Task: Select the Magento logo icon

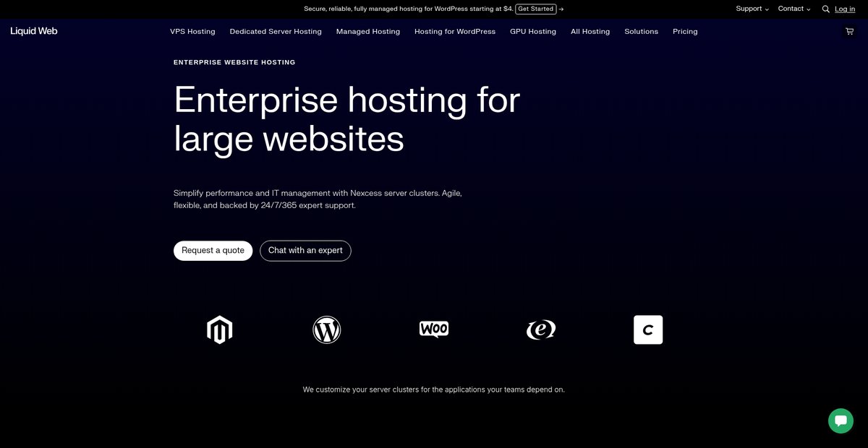Action: point(219,329)
